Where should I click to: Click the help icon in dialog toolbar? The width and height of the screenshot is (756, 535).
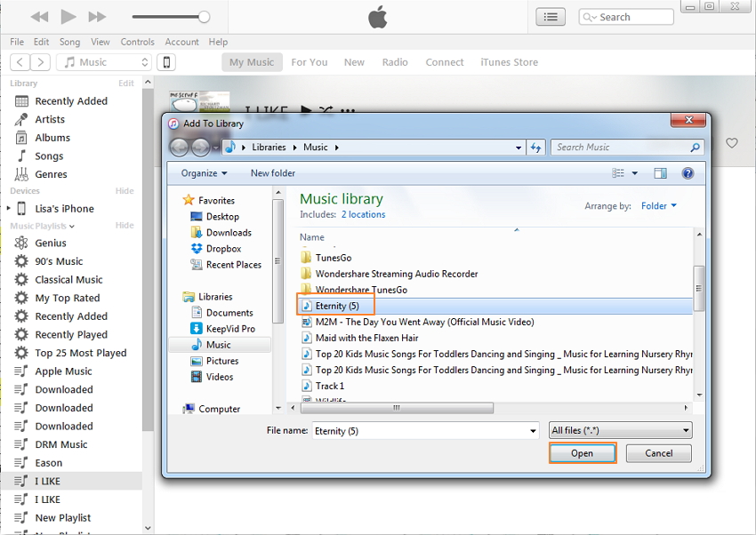pyautogui.click(x=688, y=173)
